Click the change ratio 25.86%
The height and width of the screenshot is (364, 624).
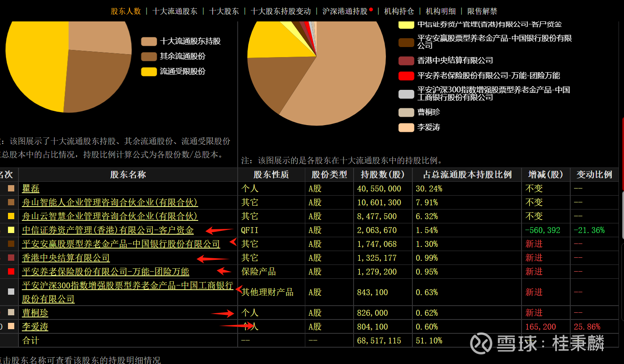[x=587, y=327]
